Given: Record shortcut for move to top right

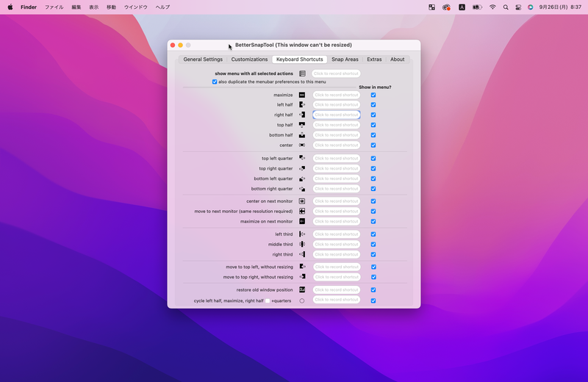Looking at the screenshot, I should (337, 277).
